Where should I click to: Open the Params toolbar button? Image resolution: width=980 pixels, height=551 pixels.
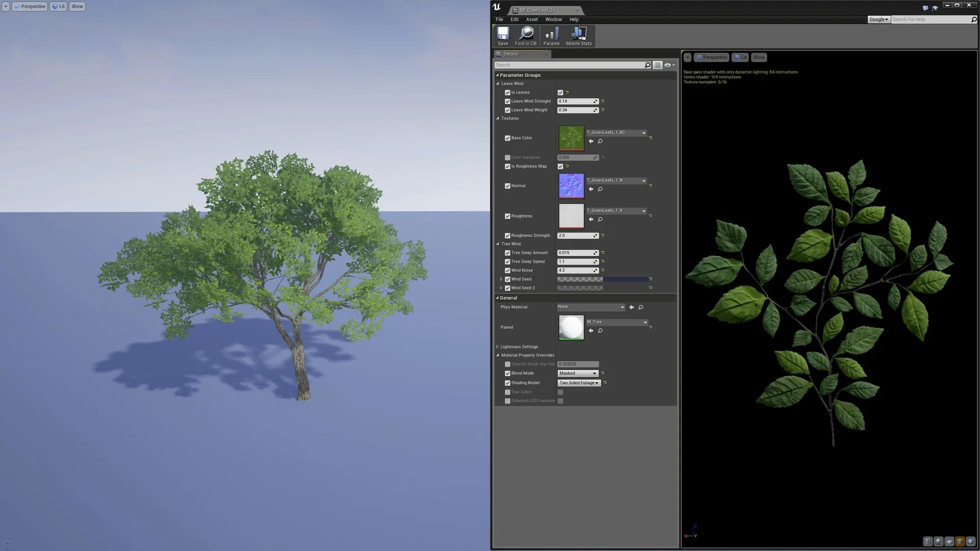point(551,36)
